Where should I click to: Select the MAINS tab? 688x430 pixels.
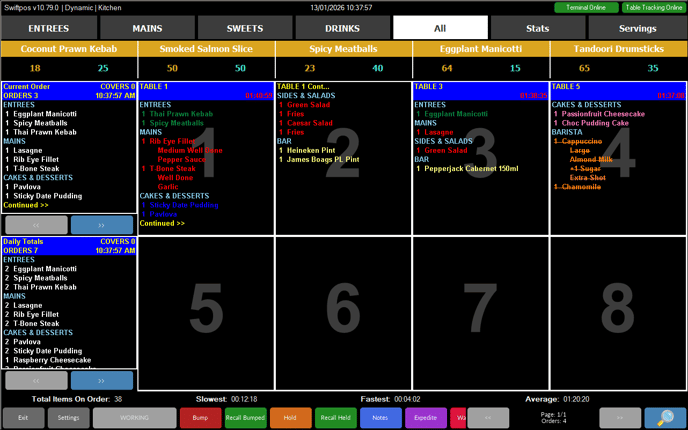[x=147, y=28]
